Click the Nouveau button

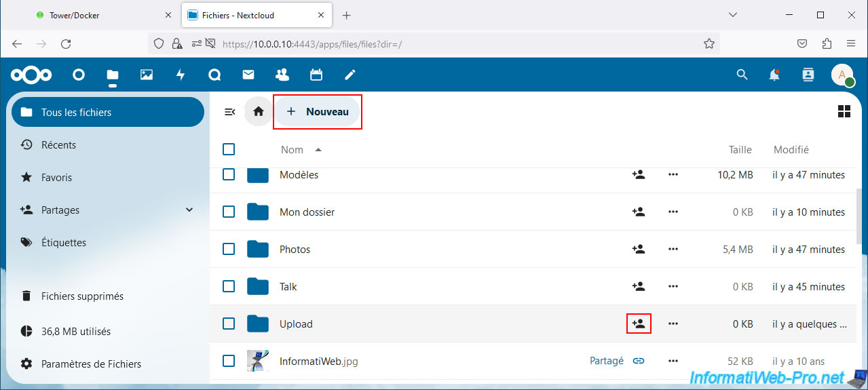click(x=317, y=112)
